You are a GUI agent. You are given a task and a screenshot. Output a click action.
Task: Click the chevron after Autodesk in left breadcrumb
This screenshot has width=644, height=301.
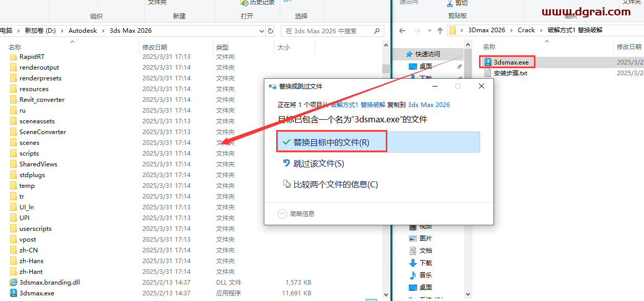(104, 31)
